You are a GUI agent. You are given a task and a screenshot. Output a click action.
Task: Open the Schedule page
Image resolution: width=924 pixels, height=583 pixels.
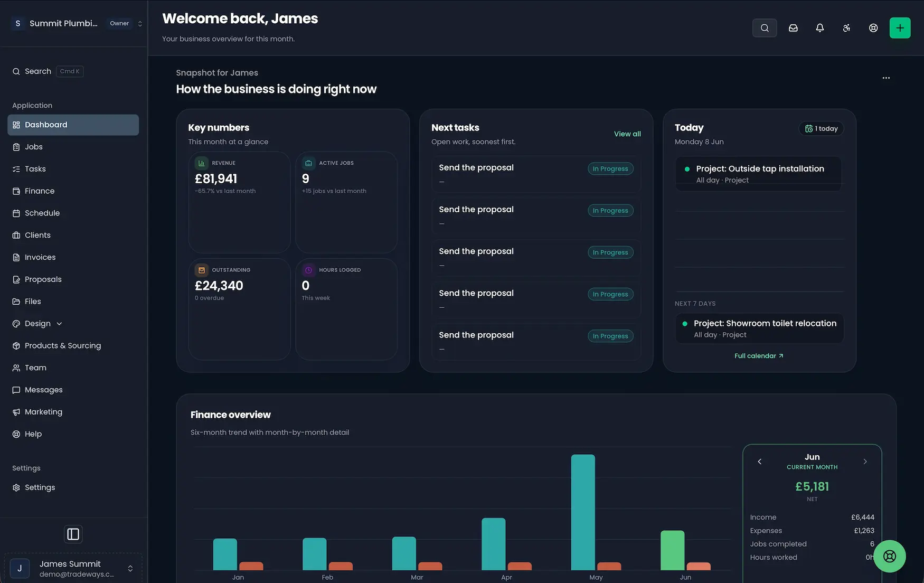click(x=73, y=213)
